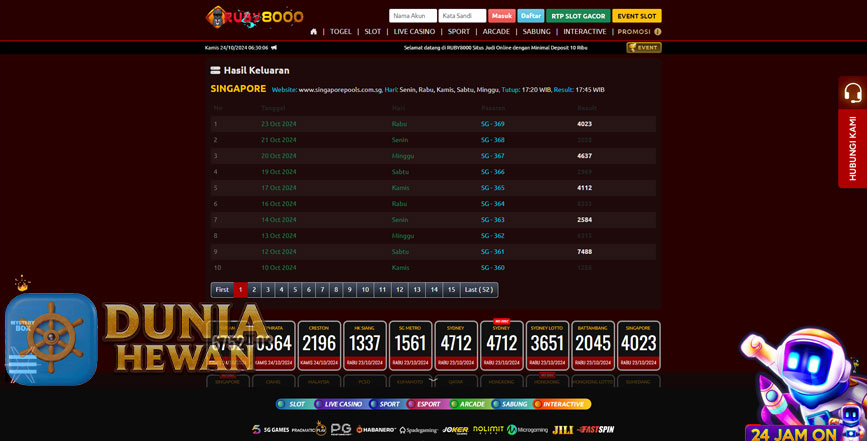The width and height of the screenshot is (867, 441).
Task: Open the SG - 360 market link
Action: 492,267
